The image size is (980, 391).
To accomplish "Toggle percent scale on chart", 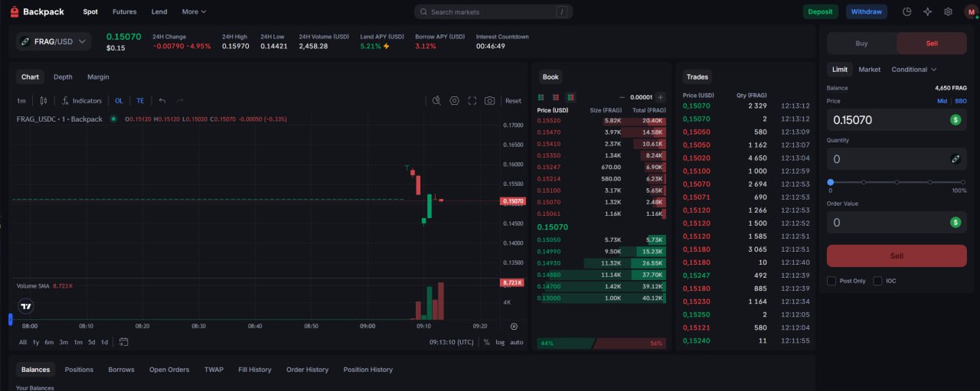I will tap(487, 342).
